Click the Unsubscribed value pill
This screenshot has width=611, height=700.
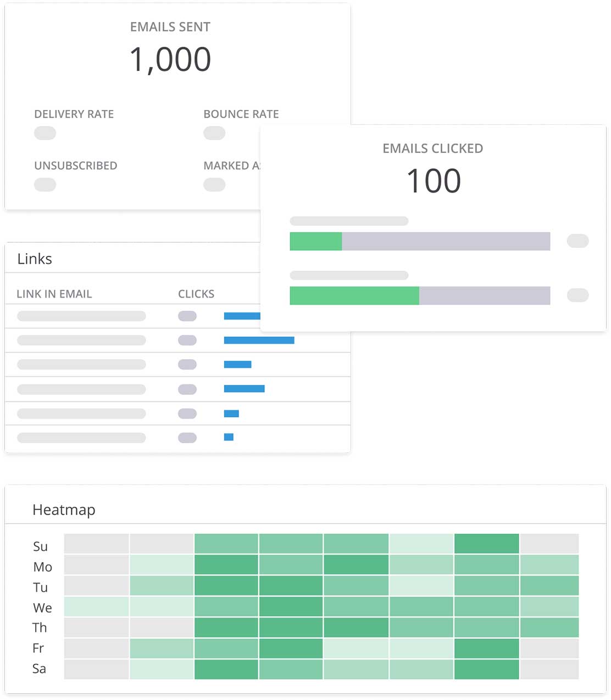(45, 185)
